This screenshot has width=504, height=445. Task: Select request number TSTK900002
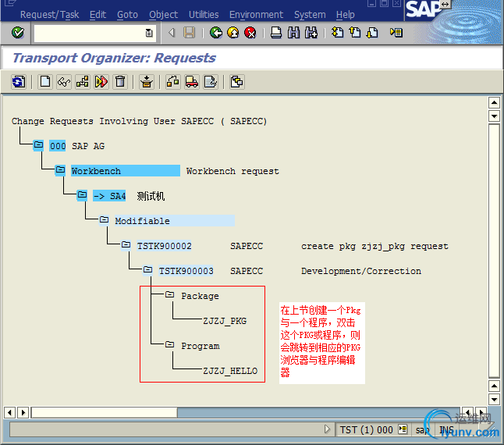[x=165, y=246]
